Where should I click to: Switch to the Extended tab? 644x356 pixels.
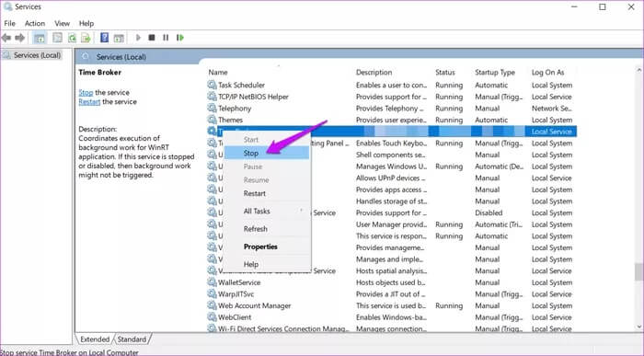[95, 339]
